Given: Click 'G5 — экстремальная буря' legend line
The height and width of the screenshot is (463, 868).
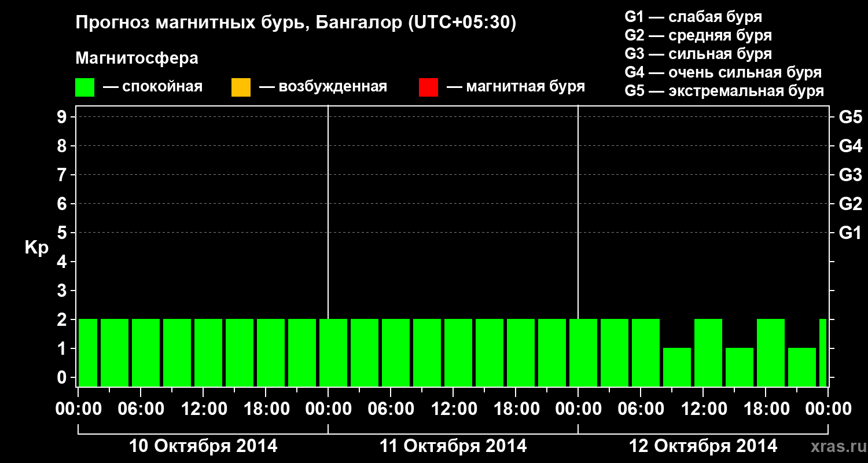Looking at the screenshot, I should pos(724,91).
